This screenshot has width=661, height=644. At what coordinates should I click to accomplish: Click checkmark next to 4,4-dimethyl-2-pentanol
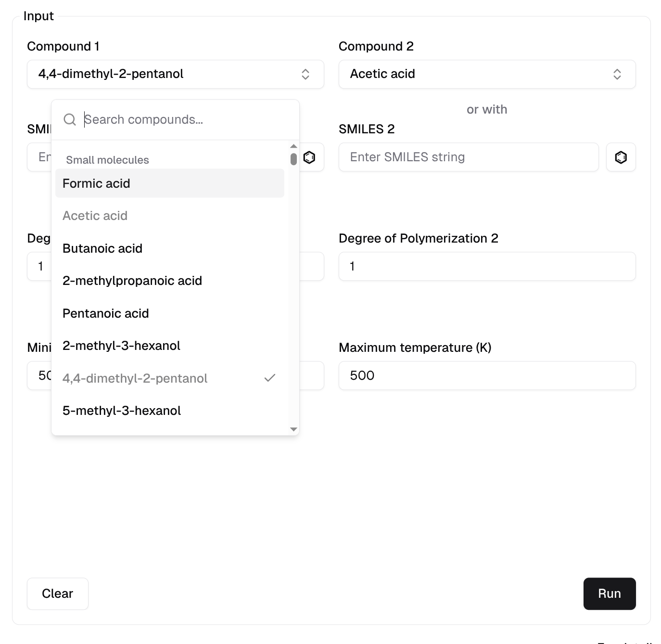coord(270,378)
